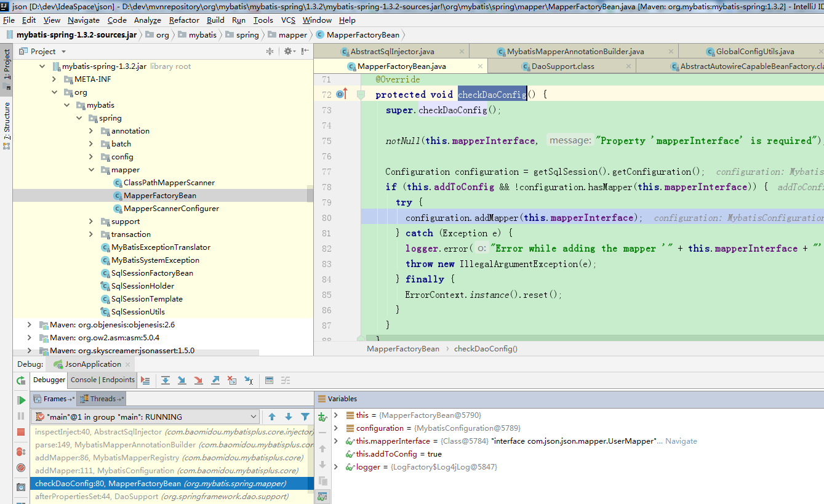The height and width of the screenshot is (504, 824).
Task: Resume program with the green play icon
Action: tap(21, 400)
